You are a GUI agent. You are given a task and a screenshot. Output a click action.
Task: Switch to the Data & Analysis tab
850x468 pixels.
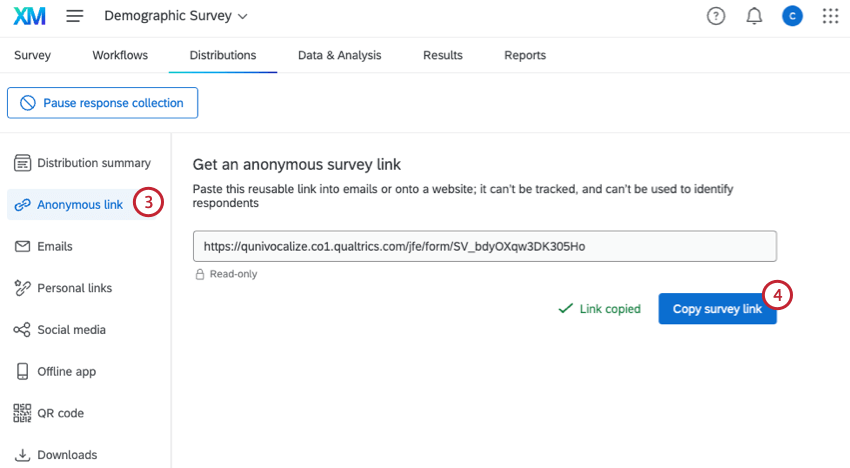coord(339,56)
